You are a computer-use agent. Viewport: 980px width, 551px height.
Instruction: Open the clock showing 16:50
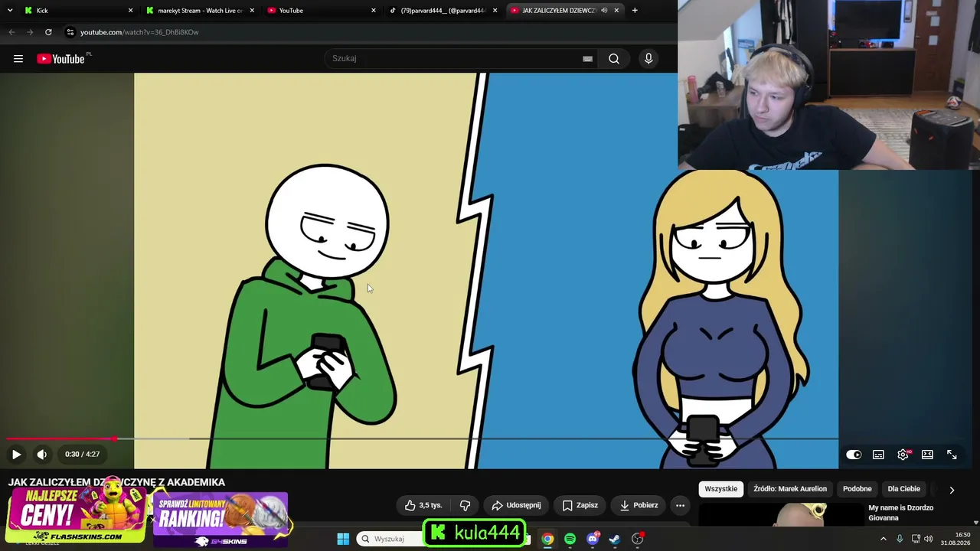click(x=957, y=539)
